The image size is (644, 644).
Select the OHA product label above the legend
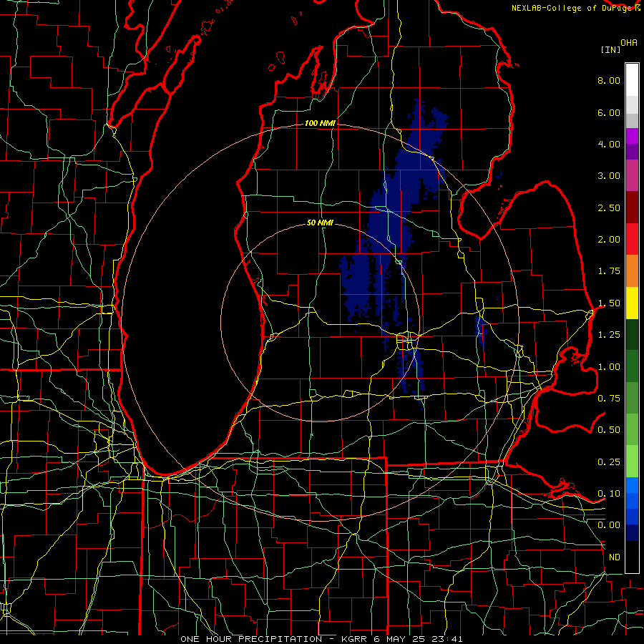629,43
